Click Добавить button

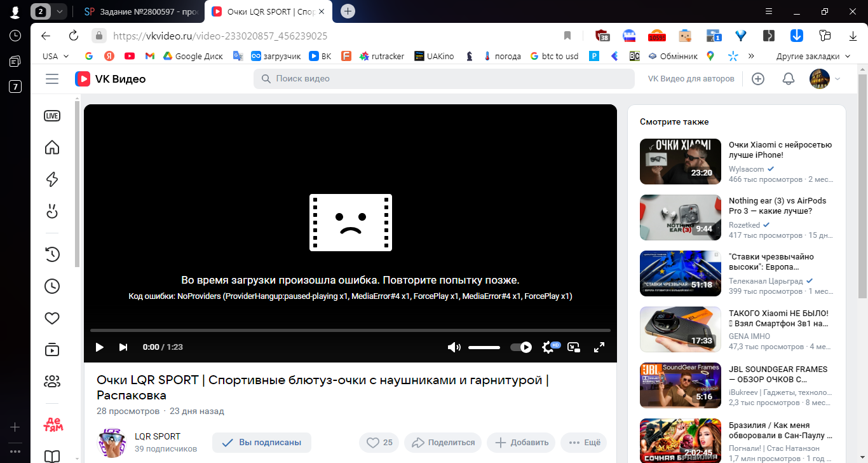[x=521, y=443]
